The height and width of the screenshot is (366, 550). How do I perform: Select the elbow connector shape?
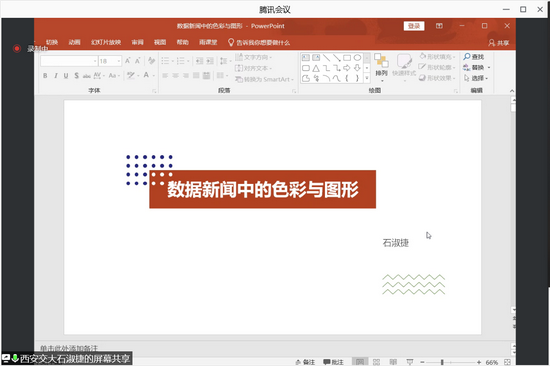coord(327,68)
